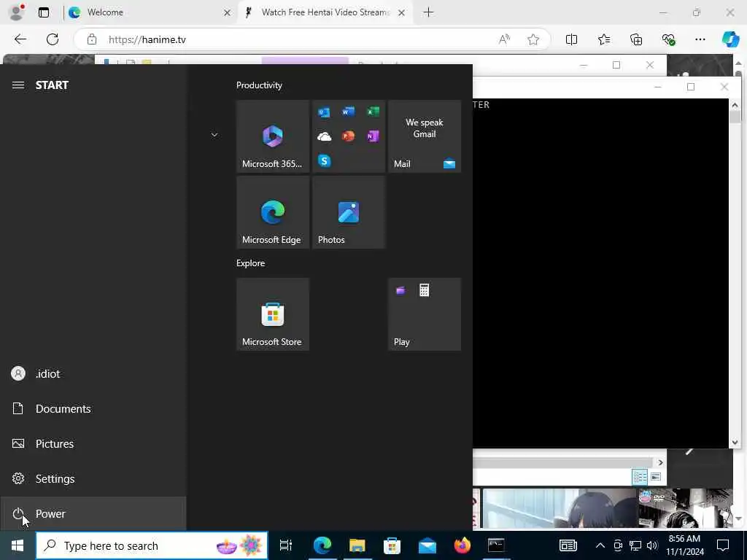747x560 pixels.
Task: Open the Power options in Start
Action: [x=93, y=513]
